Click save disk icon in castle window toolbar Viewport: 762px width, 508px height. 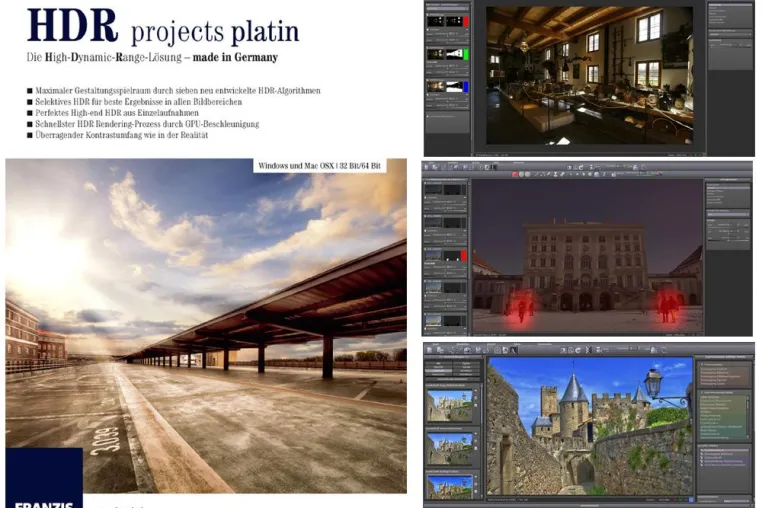(478, 350)
